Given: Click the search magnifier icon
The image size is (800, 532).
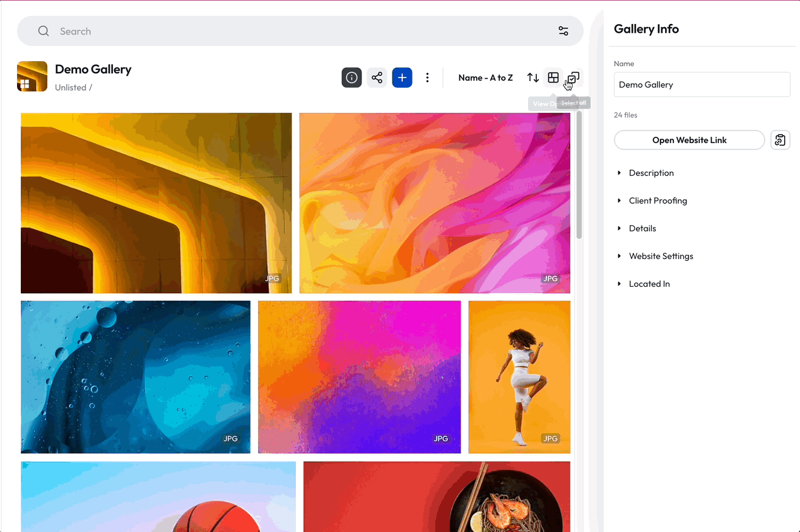Looking at the screenshot, I should click(x=44, y=31).
